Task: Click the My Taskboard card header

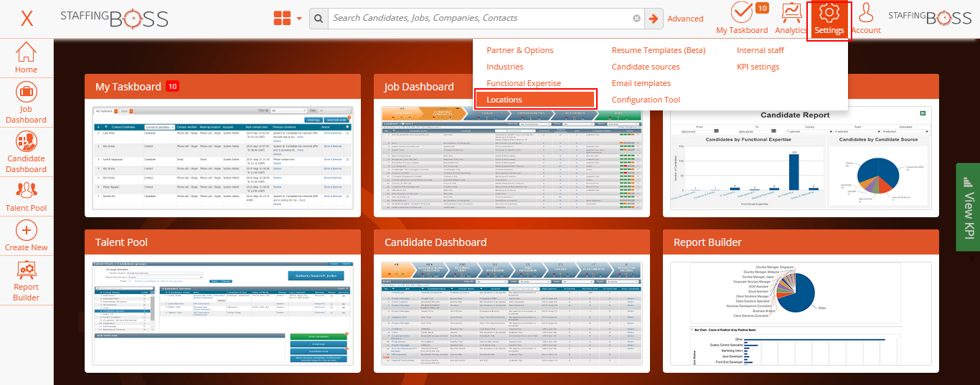Action: click(x=222, y=87)
